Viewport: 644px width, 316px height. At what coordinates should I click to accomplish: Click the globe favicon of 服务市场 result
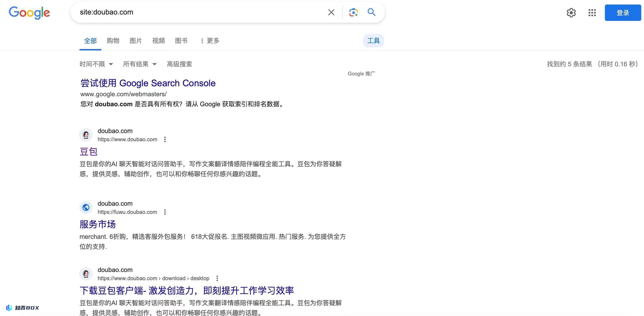coord(86,207)
